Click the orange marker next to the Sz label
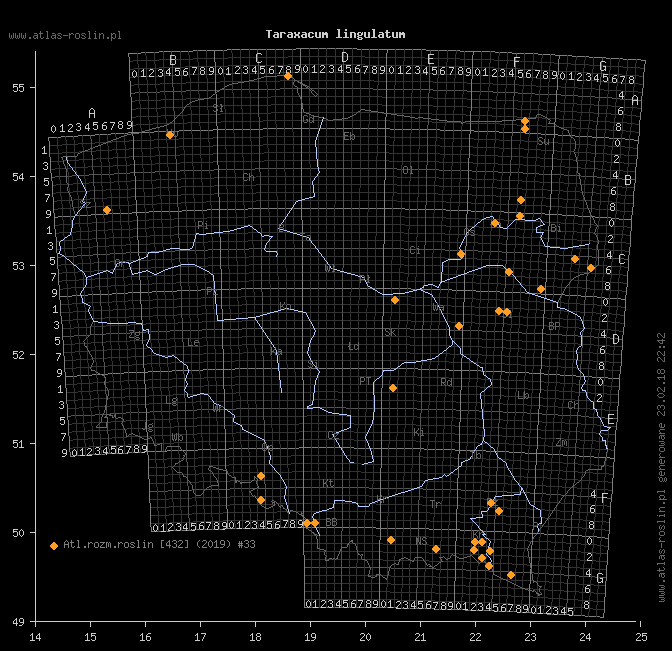The height and width of the screenshot is (651, 672). point(107,210)
